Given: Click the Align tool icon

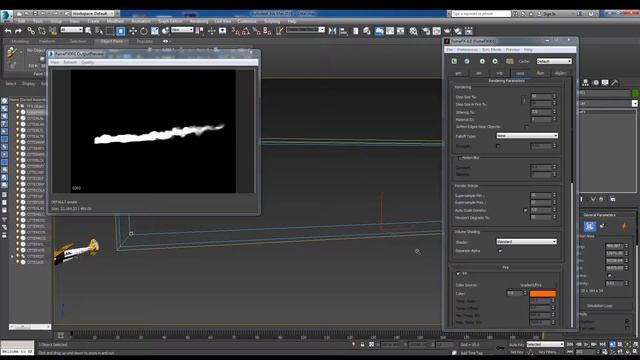Looking at the screenshot, I should [343, 31].
